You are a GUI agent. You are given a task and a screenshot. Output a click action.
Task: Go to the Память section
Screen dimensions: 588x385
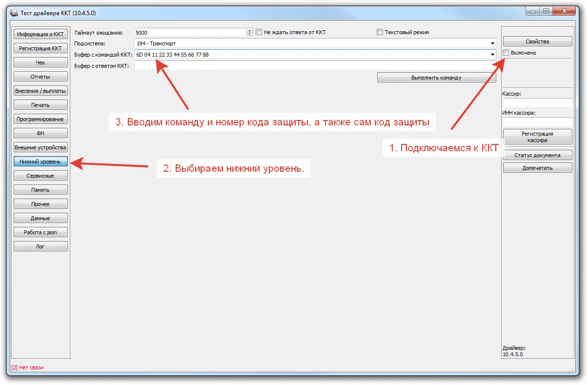point(41,190)
